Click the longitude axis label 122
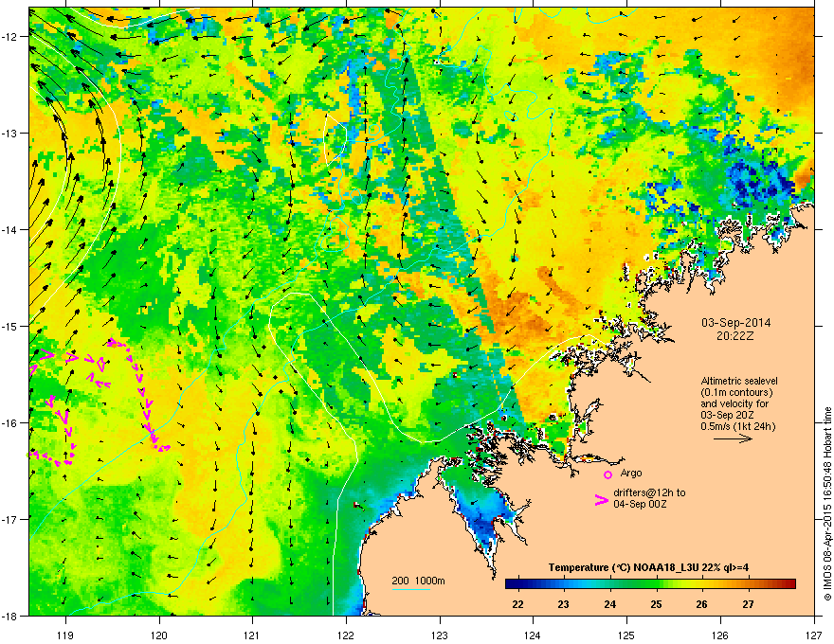Viewport: 834px width, 644px height. coord(346,635)
